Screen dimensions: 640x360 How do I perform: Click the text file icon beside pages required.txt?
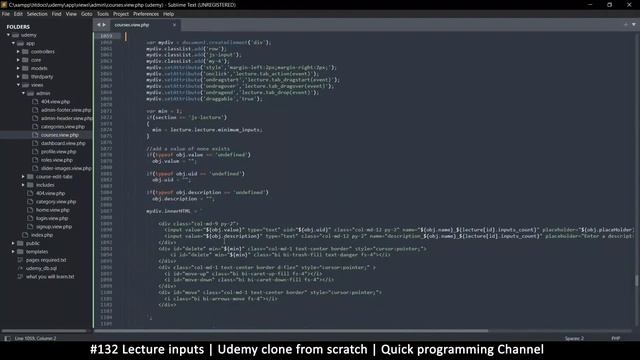tap(20, 260)
